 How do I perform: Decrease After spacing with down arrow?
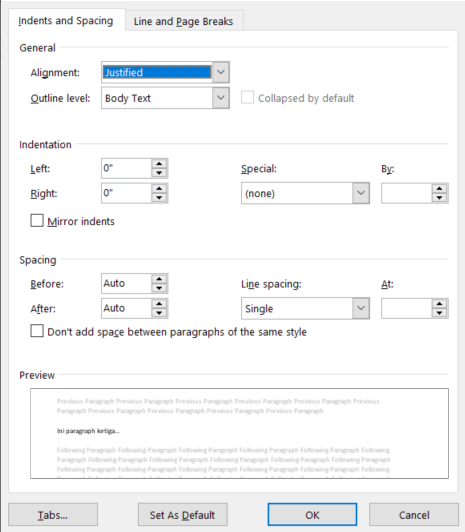pos(159,313)
